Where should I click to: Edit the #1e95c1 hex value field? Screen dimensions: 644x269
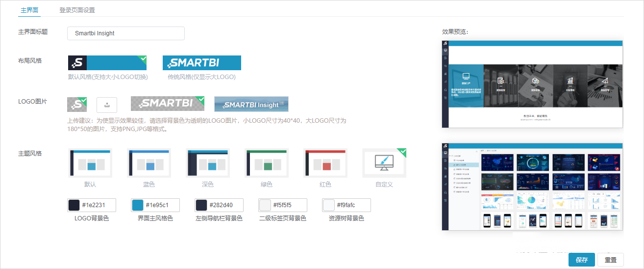click(162, 205)
